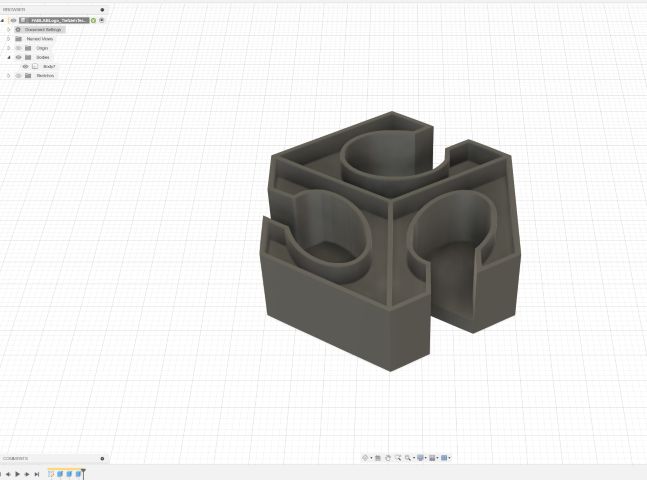Activate the root component radio button

[x=102, y=20]
